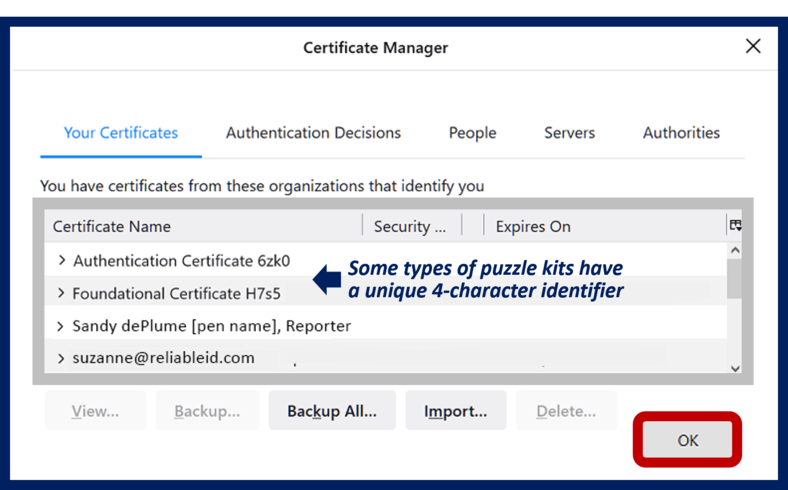
Task: Click the Import button
Action: 455,411
